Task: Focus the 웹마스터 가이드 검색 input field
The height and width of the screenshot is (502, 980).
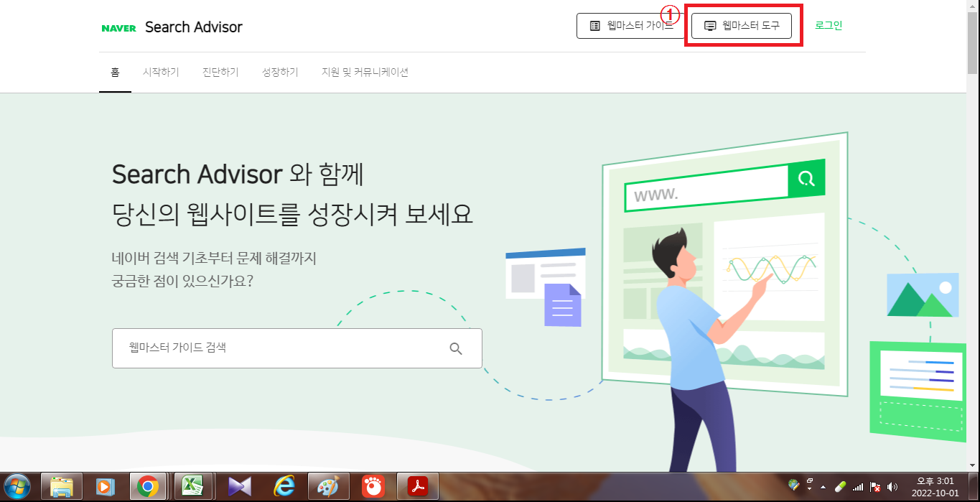Action: (x=297, y=348)
